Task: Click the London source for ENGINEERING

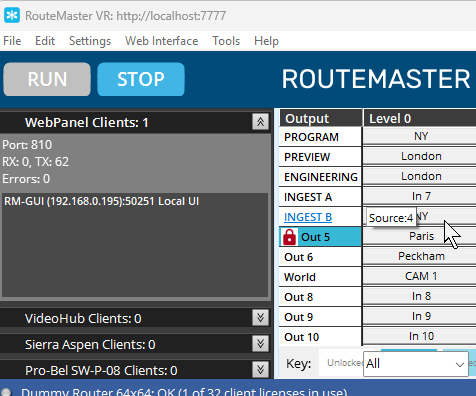Action: click(x=419, y=176)
